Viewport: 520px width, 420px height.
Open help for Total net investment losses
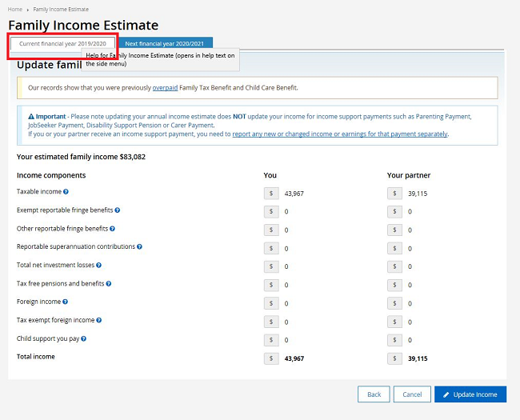pyautogui.click(x=98, y=265)
